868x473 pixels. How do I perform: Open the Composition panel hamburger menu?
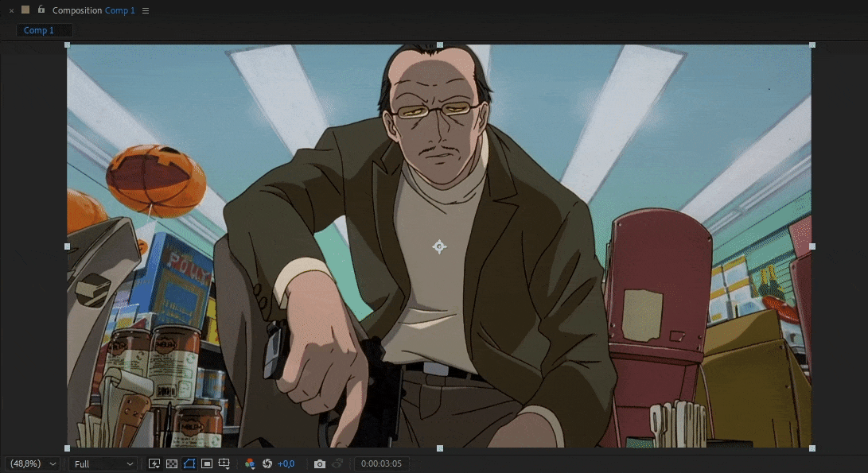pos(146,10)
